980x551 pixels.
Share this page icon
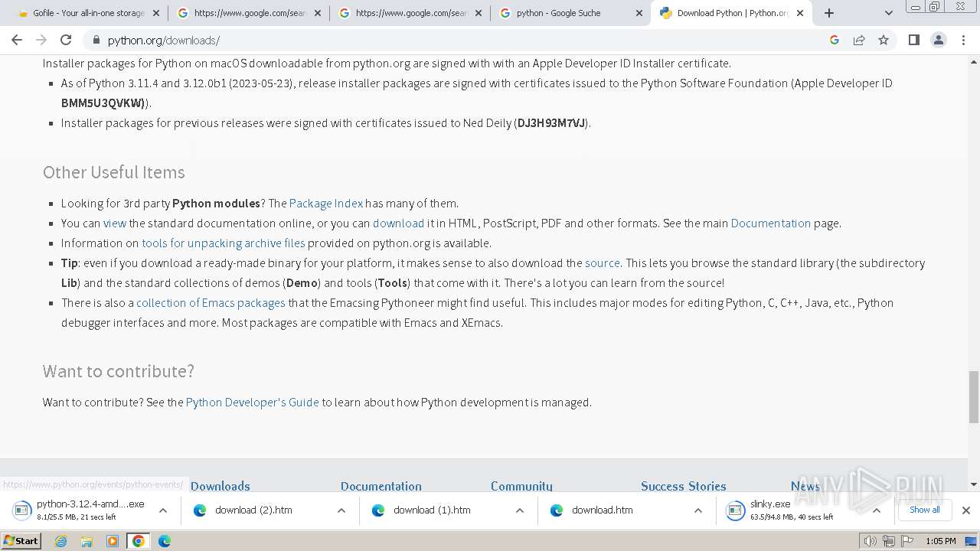859,40
